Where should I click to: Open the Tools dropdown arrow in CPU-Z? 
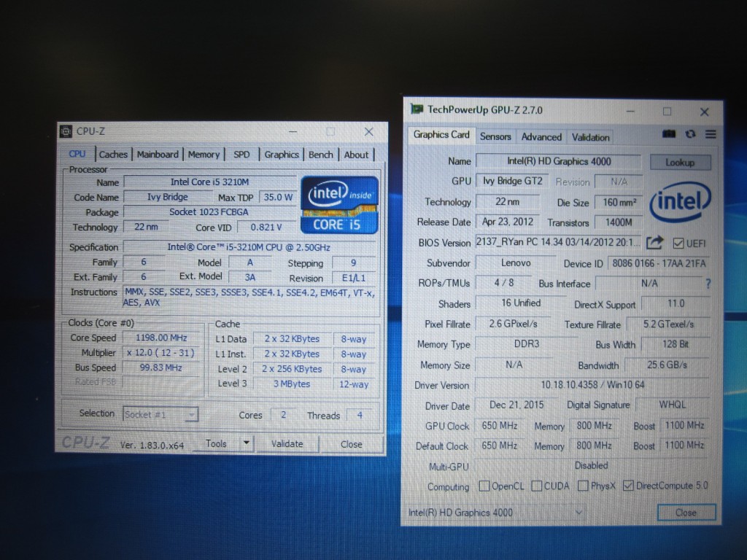247,443
